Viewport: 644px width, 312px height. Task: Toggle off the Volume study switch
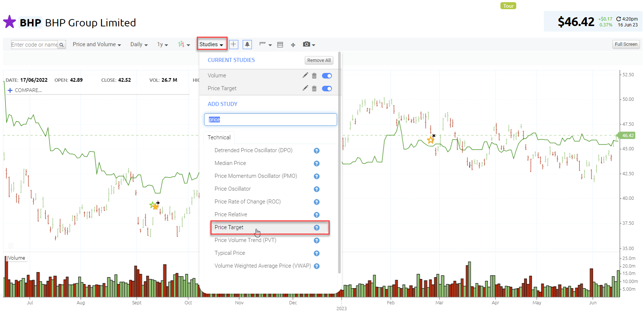click(327, 76)
